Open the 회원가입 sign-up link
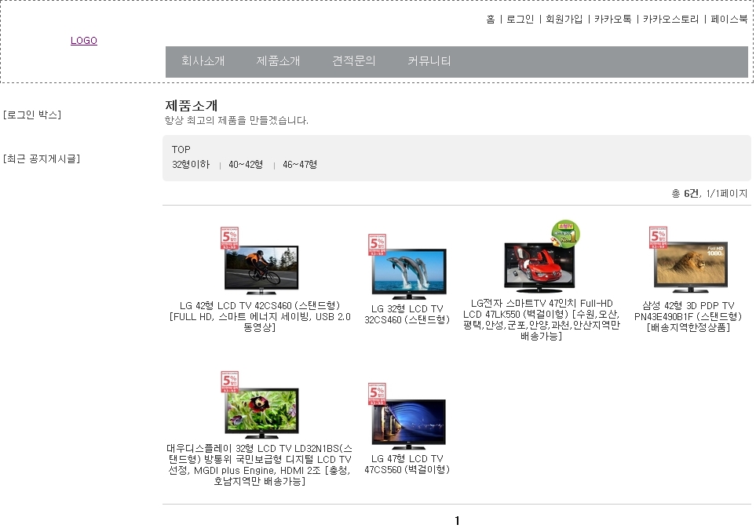This screenshot has width=756, height=532. [x=564, y=20]
